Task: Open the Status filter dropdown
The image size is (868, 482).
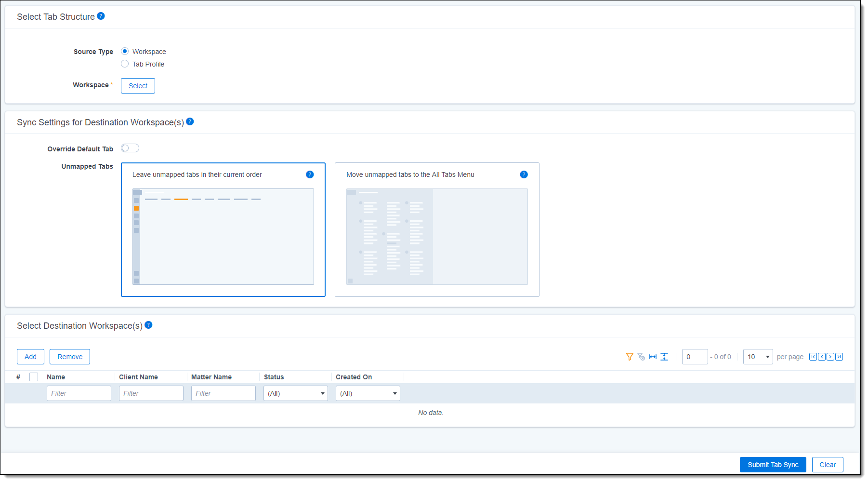Action: click(295, 393)
